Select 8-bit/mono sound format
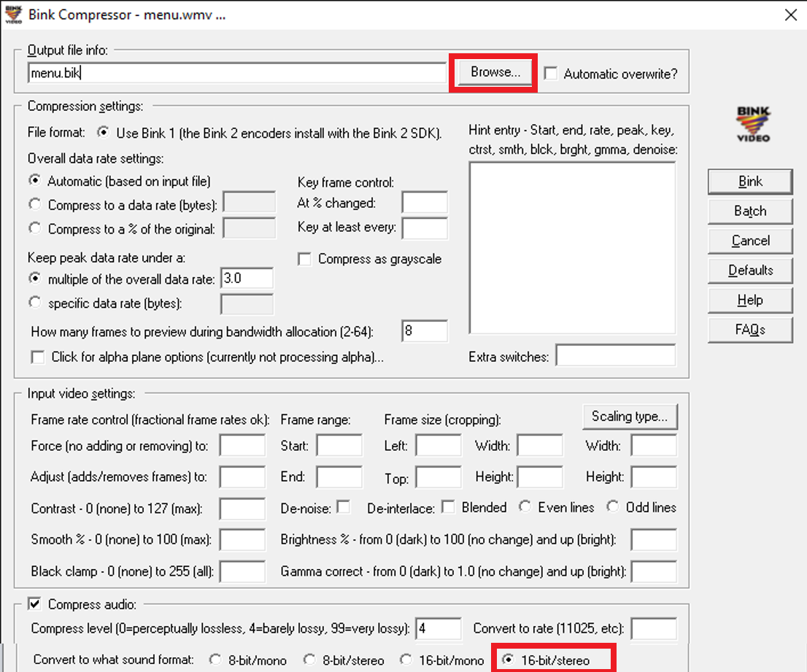Image resolution: width=807 pixels, height=672 pixels. coord(215,660)
